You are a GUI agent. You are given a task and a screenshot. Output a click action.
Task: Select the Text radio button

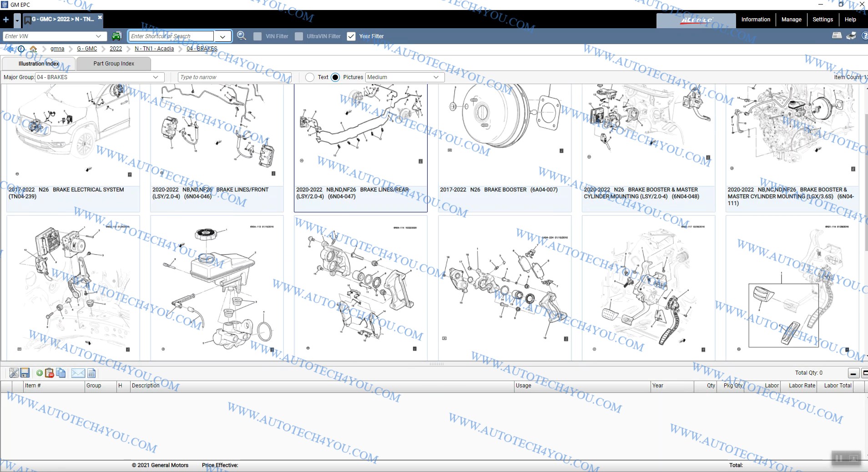[x=310, y=77]
